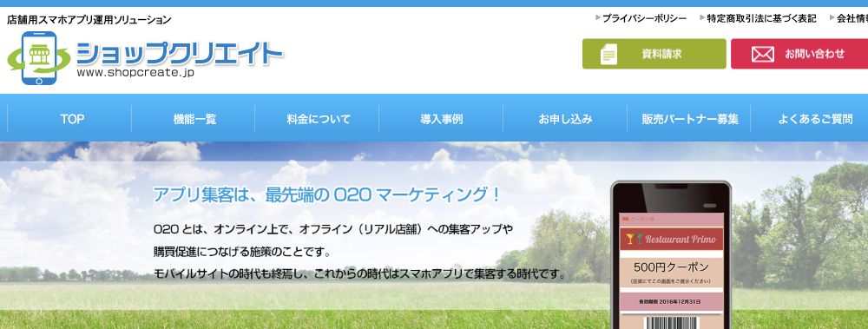Viewport: 868px width, 329px height.
Task: Click the barcode on the phone coupon
Action: [672, 323]
